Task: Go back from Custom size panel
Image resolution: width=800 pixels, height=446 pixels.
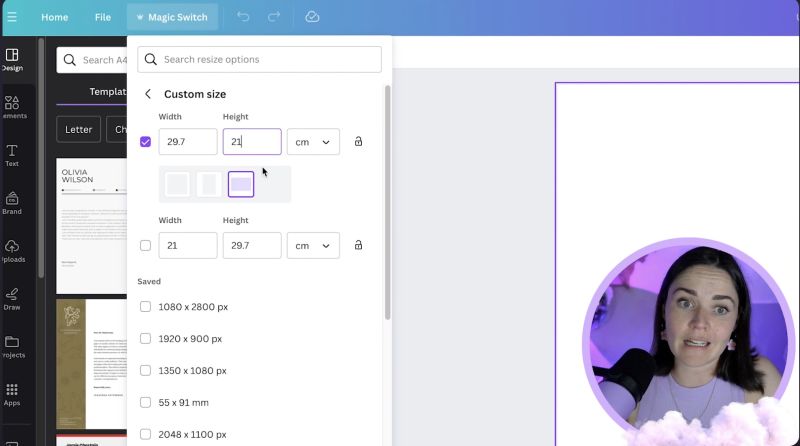Action: click(148, 94)
